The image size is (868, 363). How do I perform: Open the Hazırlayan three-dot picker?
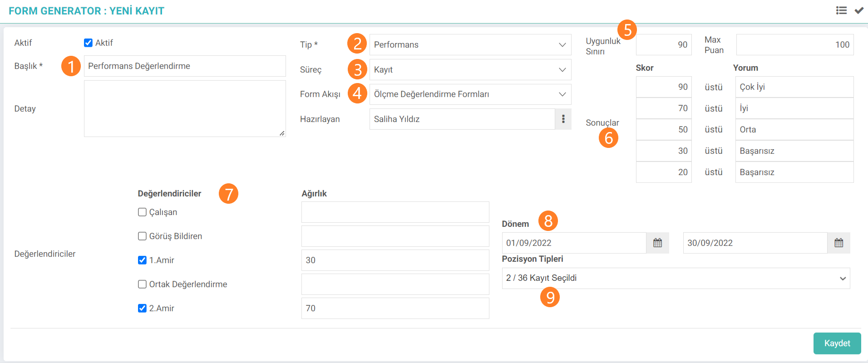(563, 119)
